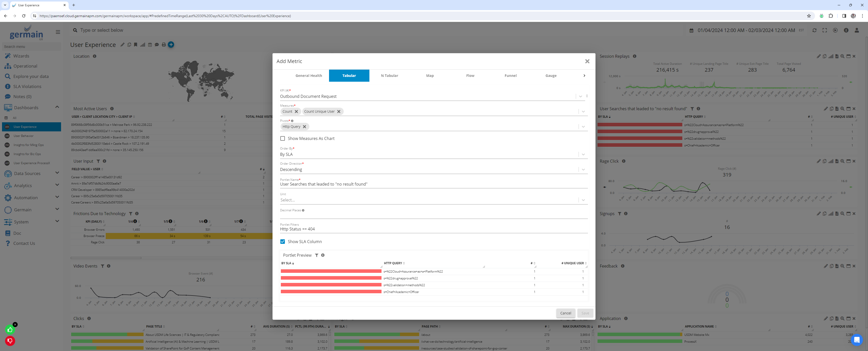The image size is (868, 351).
Task: Enable Show Measures As Chart checkbox
Action: coord(283,138)
